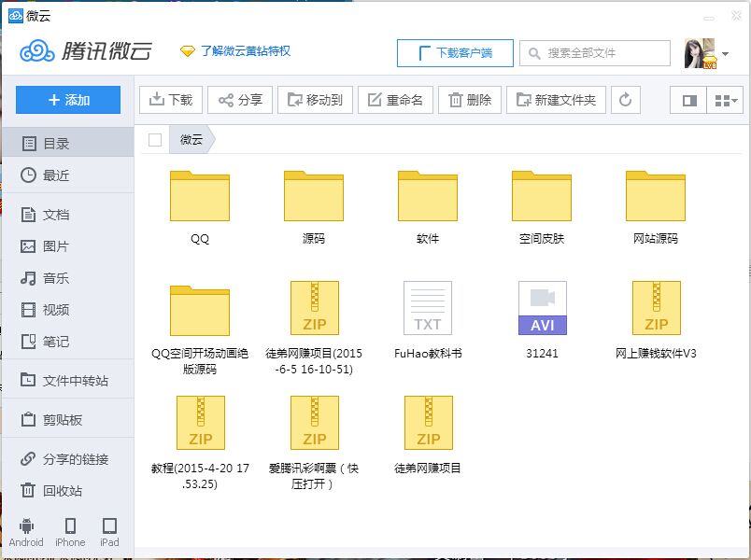Click the file name FuHao教科书
The image size is (751, 560).
(x=428, y=354)
